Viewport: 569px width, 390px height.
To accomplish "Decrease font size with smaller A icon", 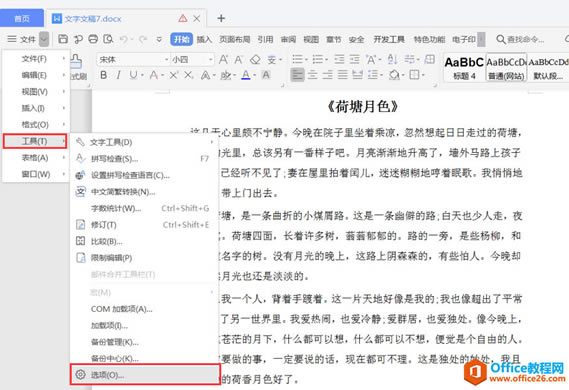I will 238,59.
